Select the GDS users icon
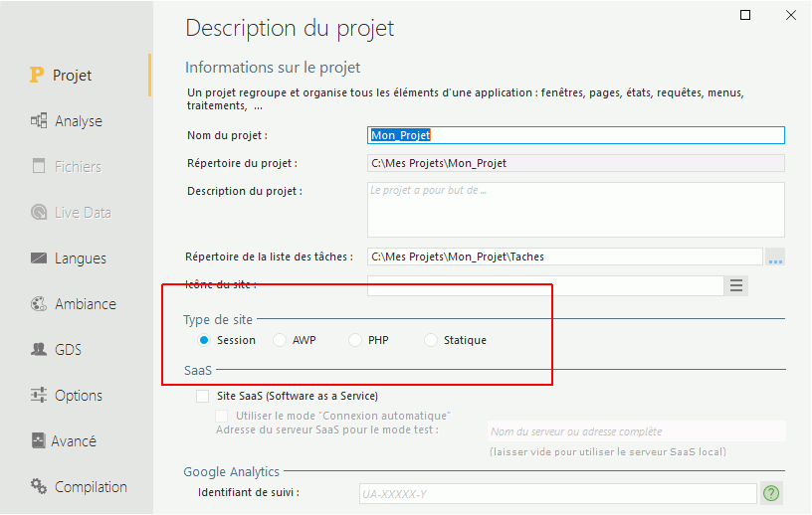Screen dimensions: 812x515 39,349
